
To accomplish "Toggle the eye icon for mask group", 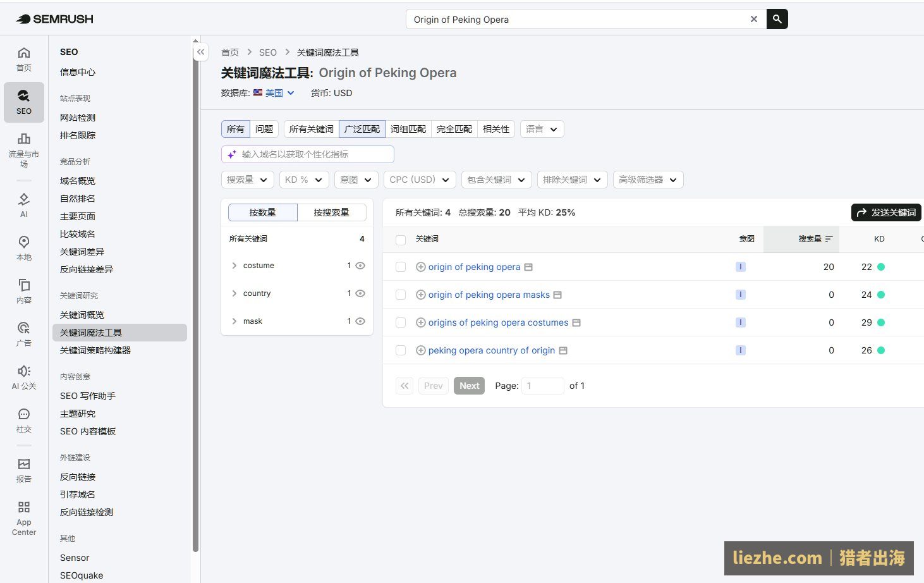I will (360, 321).
